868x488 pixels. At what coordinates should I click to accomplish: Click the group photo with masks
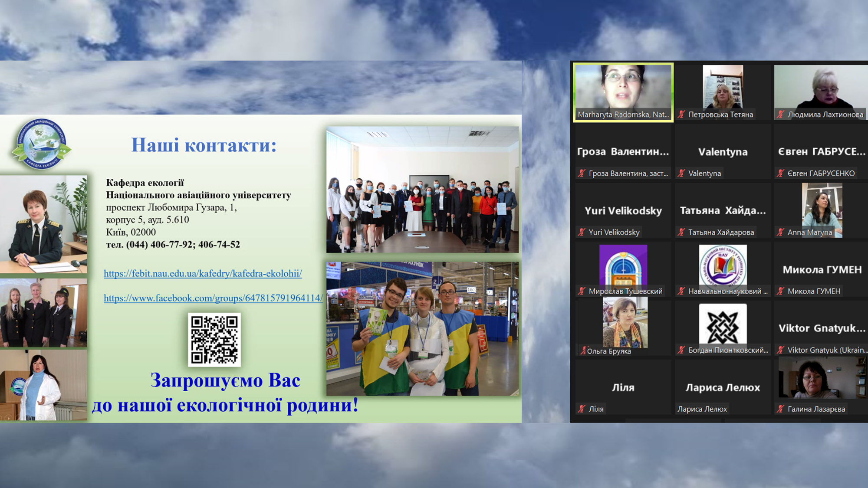coord(422,190)
